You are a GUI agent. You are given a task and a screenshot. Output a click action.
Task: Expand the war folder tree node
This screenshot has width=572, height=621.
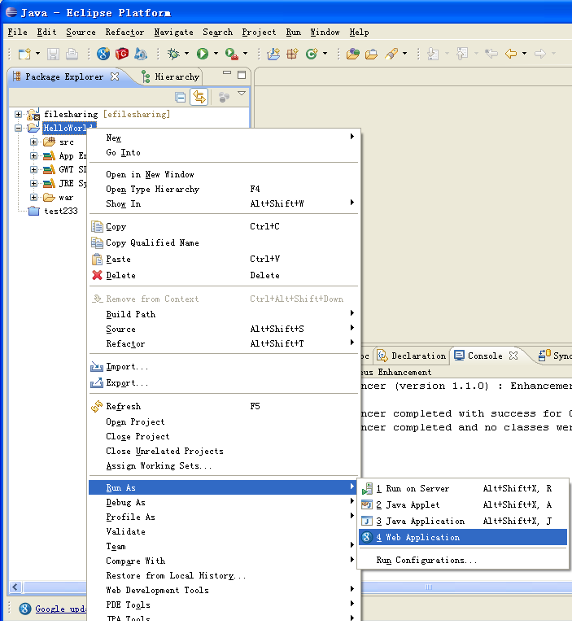[x=34, y=197]
